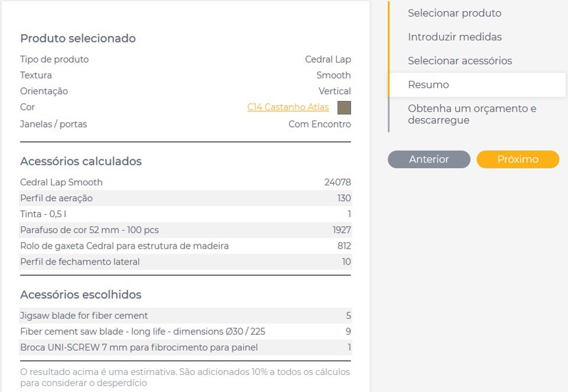
Task: Click the Acessórios calculados heading
Action: (81, 161)
